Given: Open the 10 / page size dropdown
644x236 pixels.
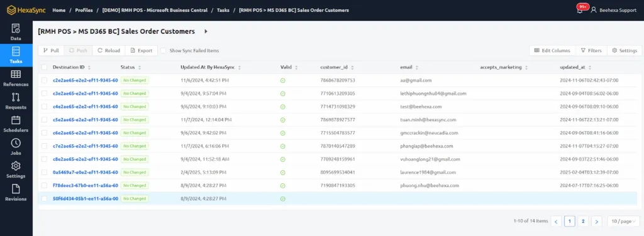Looking at the screenshot, I should pyautogui.click(x=623, y=221).
